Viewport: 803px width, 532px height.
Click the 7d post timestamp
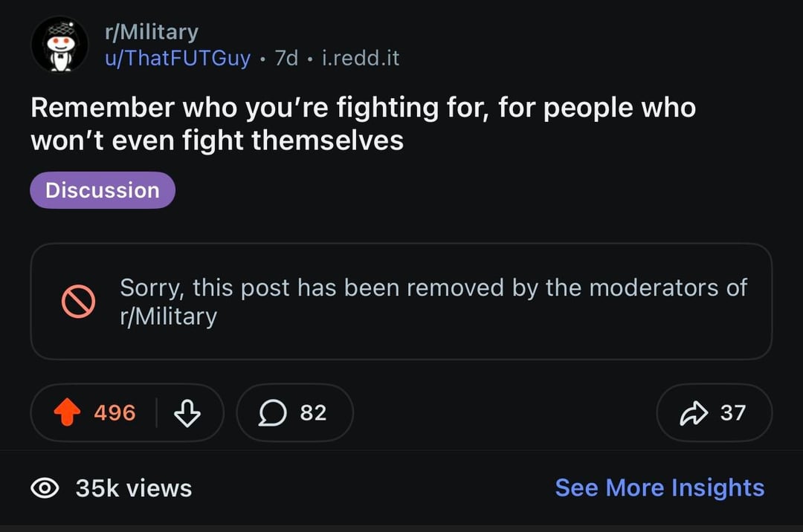pos(286,58)
